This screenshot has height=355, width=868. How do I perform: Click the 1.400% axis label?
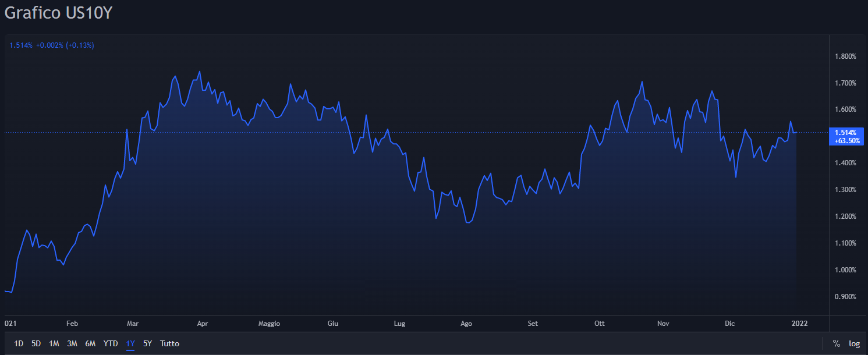(845, 163)
